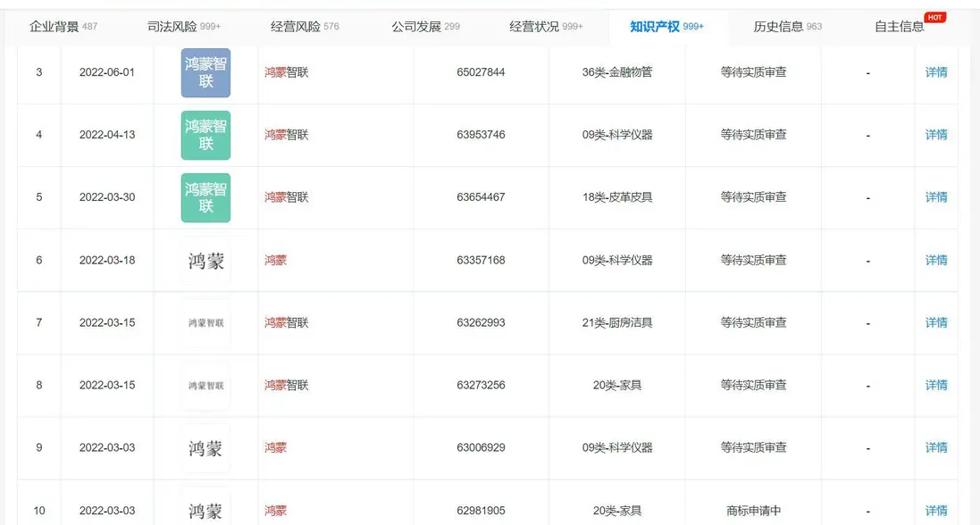
Task: Click the 知识产权 tab
Action: click(x=666, y=26)
